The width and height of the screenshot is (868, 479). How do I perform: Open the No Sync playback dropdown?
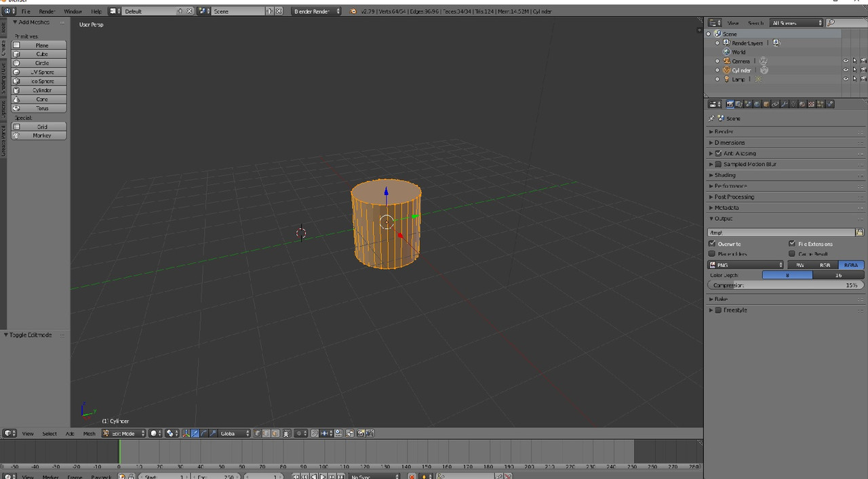375,476
